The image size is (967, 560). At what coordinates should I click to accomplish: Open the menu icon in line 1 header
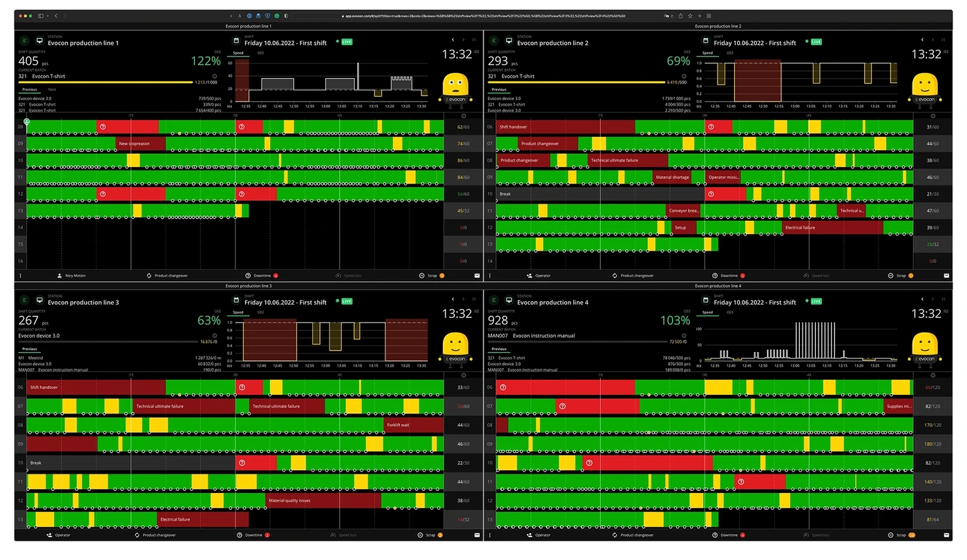24,41
